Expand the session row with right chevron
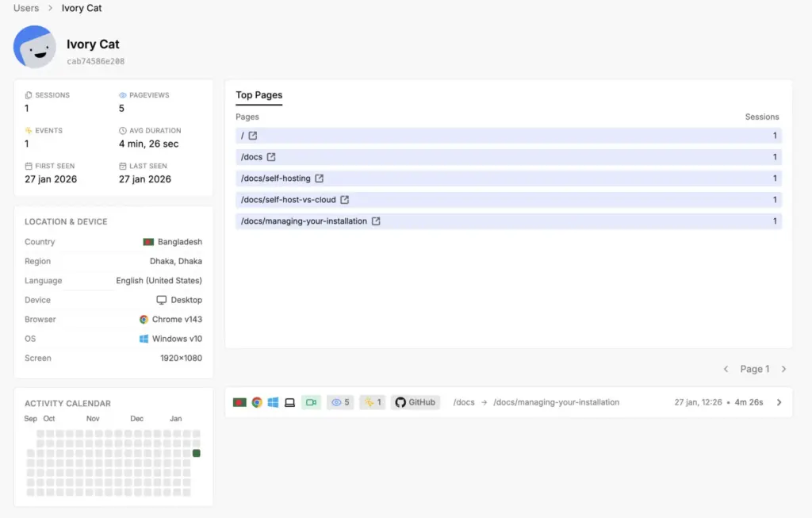 (779, 402)
